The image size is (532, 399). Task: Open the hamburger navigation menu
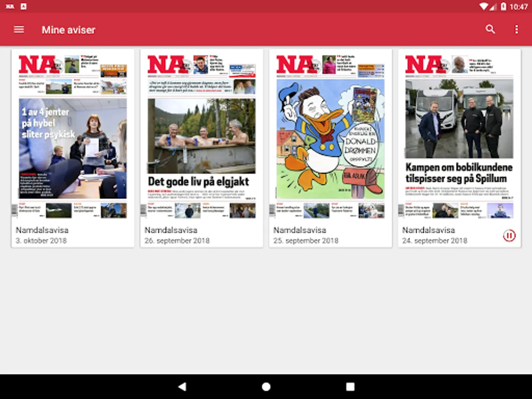[x=19, y=30]
